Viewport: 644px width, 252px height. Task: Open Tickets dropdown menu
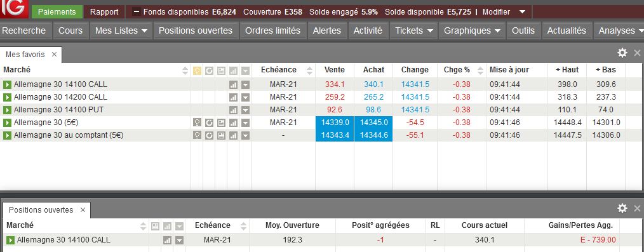click(413, 30)
